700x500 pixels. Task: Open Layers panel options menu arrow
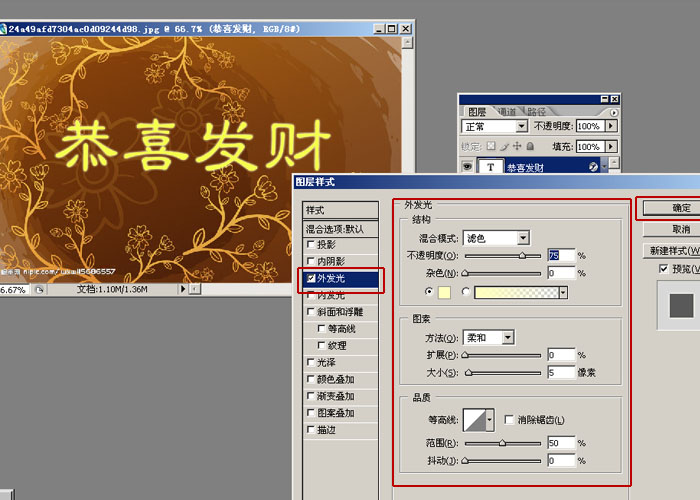[614, 112]
